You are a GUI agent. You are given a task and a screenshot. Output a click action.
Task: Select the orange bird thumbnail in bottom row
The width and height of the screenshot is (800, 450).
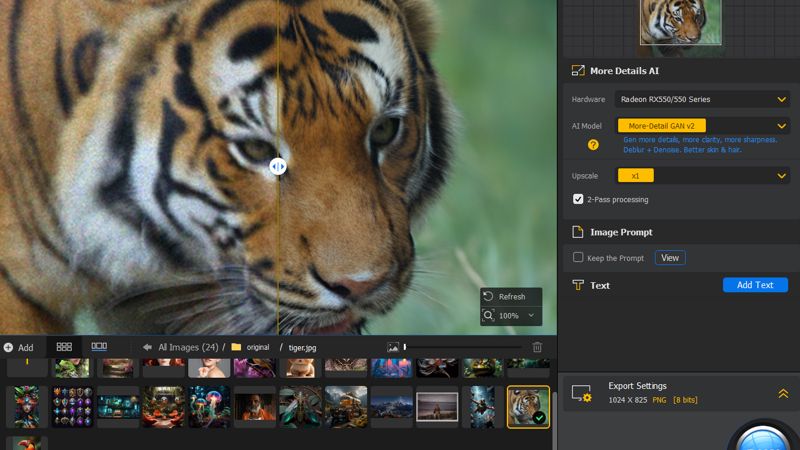pyautogui.click(x=27, y=443)
